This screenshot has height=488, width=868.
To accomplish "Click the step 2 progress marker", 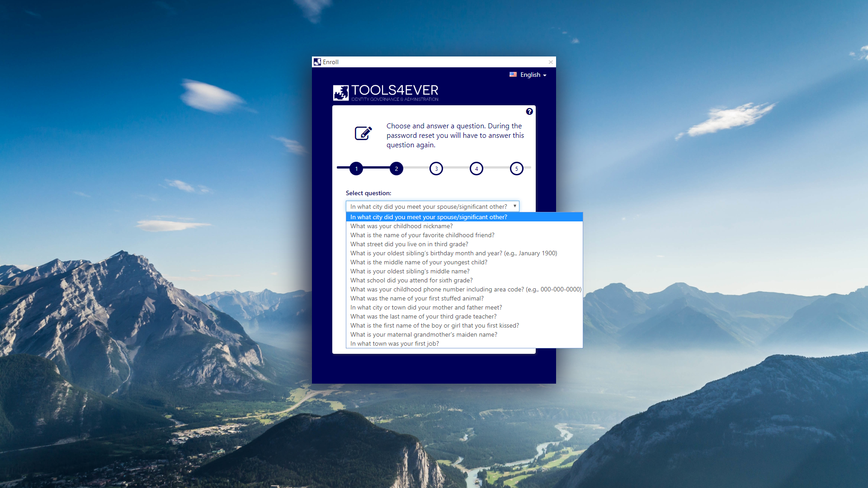I will pos(396,169).
